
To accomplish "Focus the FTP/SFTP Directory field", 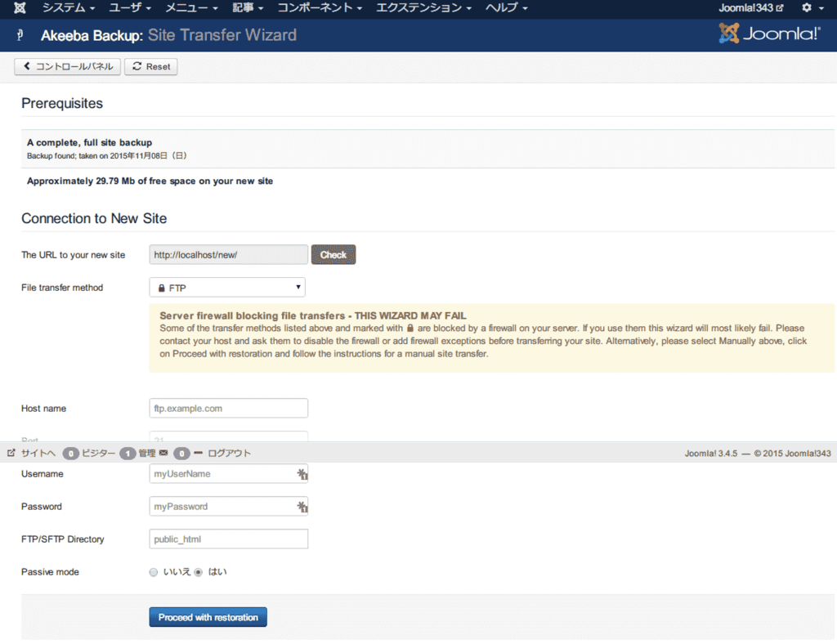I will [x=229, y=539].
